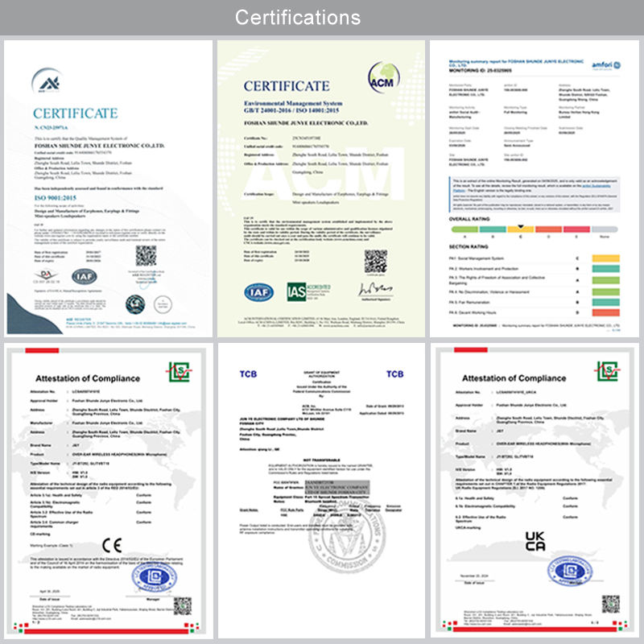The image size is (644, 644).
Task: Click the LCS logo on UKCA attestation
Action: (x=607, y=371)
